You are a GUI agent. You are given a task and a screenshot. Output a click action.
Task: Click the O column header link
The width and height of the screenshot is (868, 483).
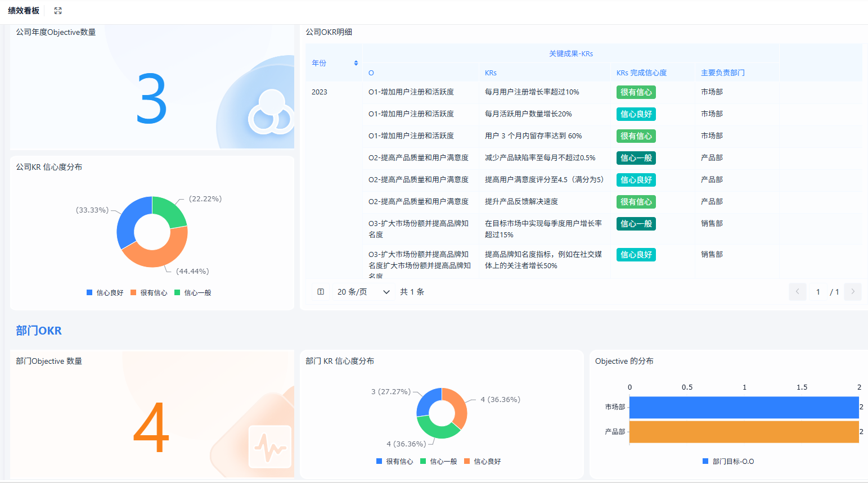click(371, 73)
